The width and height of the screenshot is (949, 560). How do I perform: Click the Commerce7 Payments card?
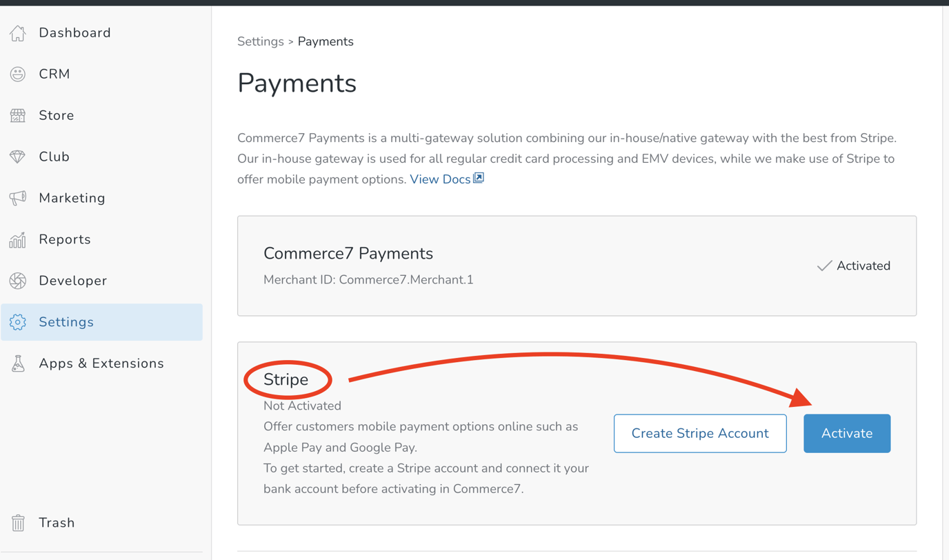pos(577,266)
